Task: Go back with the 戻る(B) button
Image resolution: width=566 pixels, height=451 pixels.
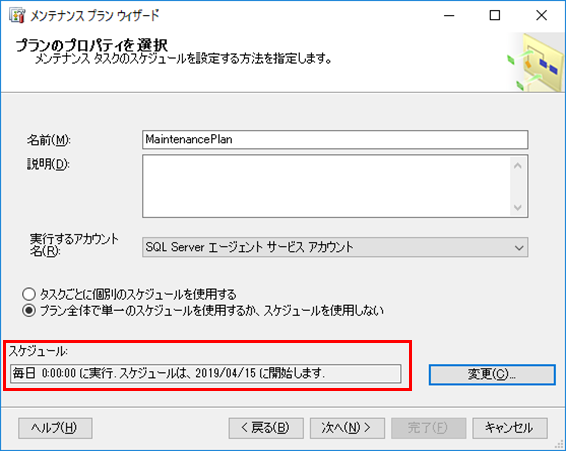Action: click(x=266, y=428)
